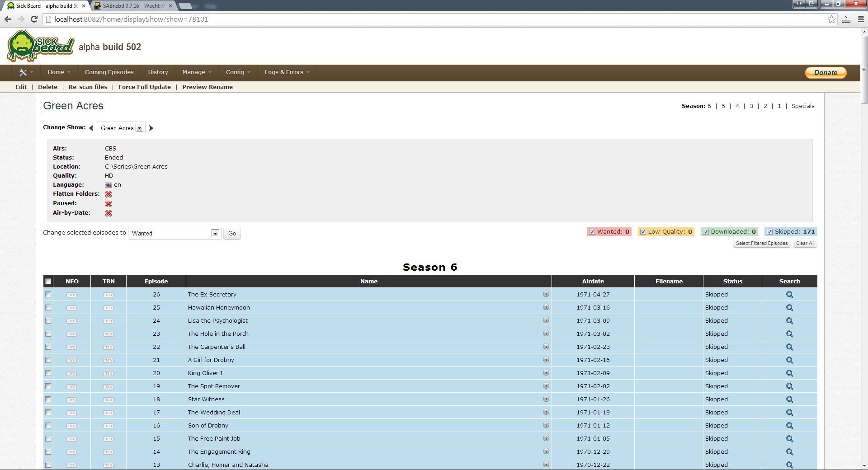Go to next show arrow

coord(151,128)
